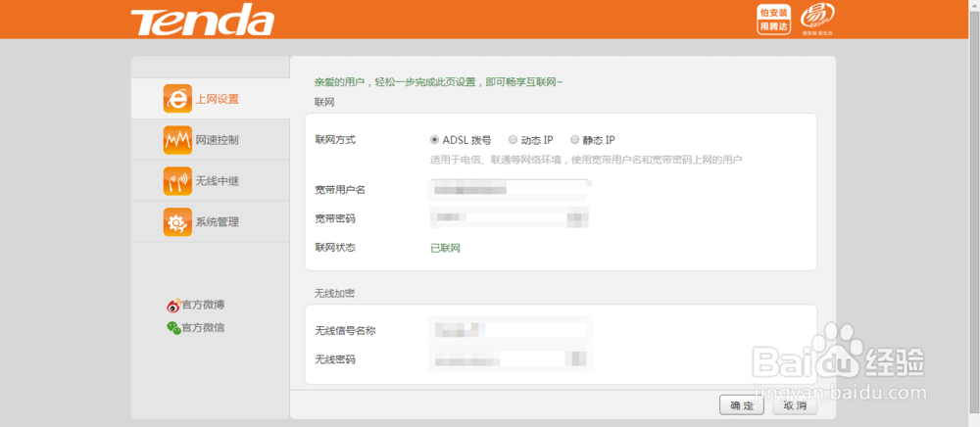Click the 联网状态 label

(x=335, y=247)
